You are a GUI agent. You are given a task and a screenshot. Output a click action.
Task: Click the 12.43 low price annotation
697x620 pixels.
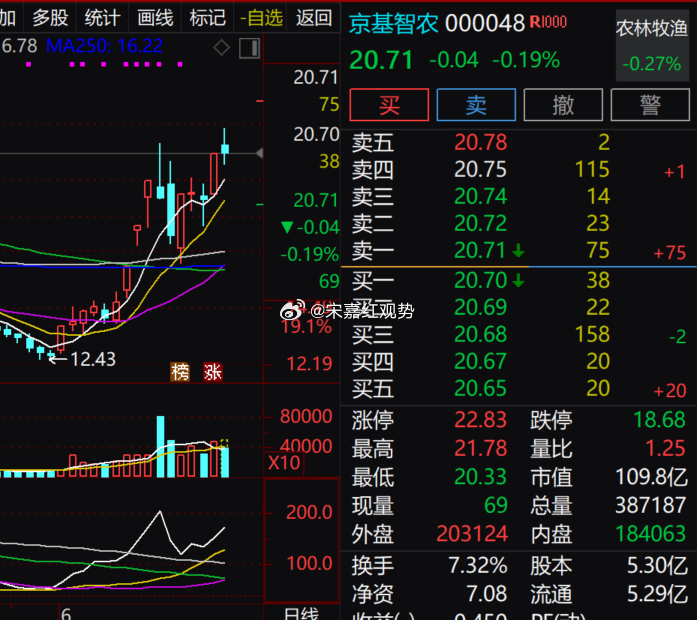pos(93,359)
